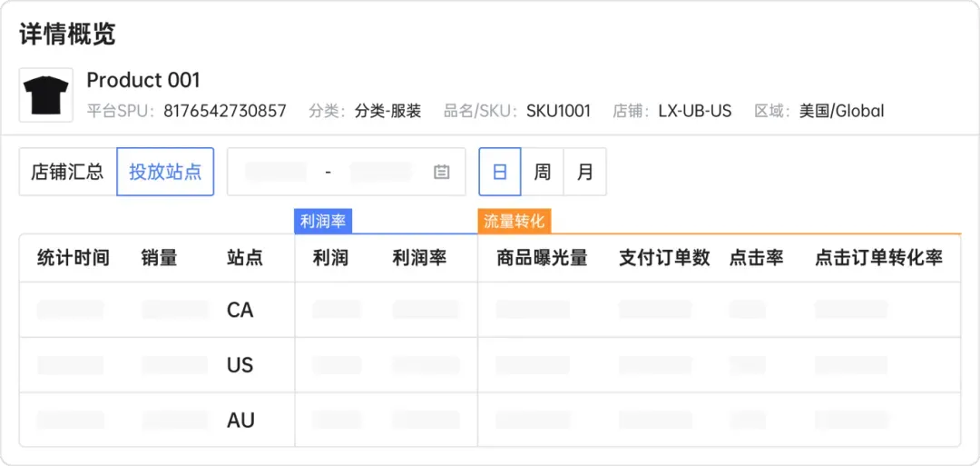Click the 利润率 column header
This screenshot has width=980, height=466.
(x=419, y=258)
